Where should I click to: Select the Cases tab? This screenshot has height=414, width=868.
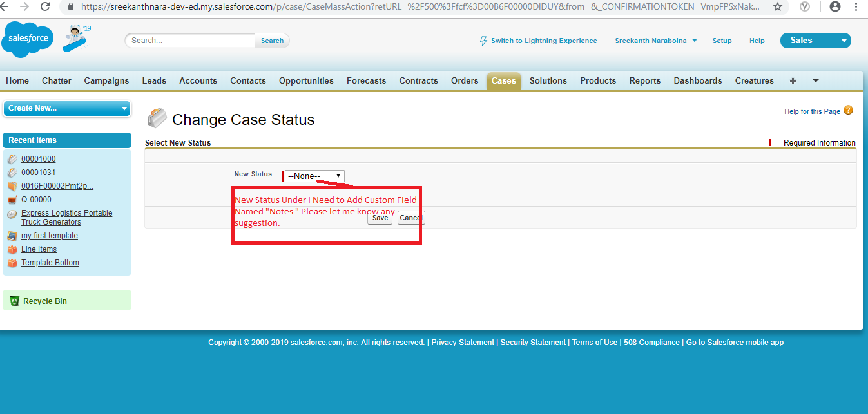click(x=503, y=80)
